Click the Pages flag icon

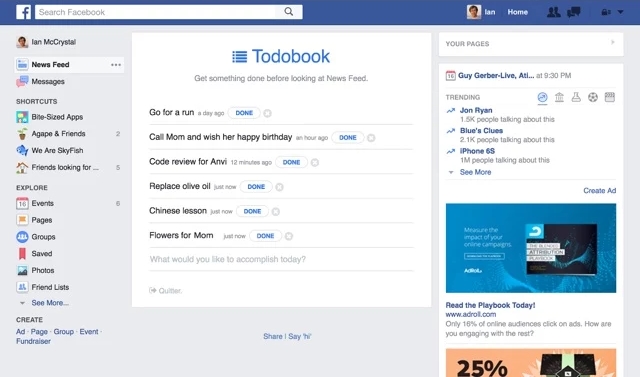(x=22, y=220)
